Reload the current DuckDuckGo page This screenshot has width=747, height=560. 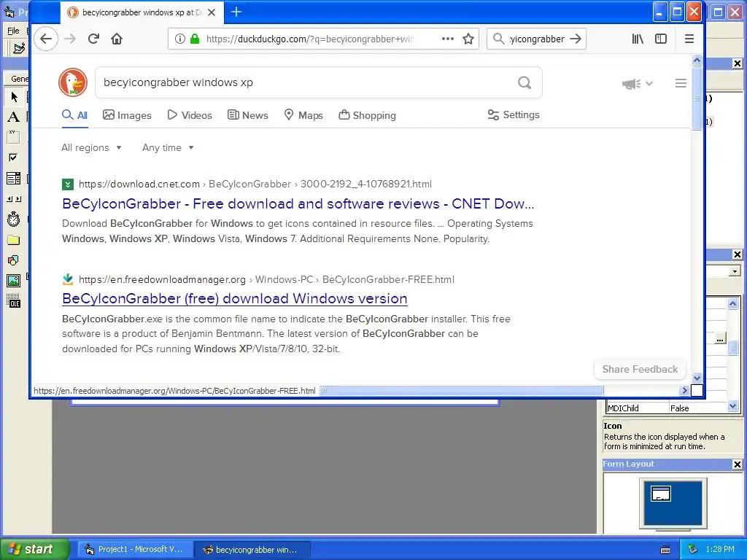[93, 39]
